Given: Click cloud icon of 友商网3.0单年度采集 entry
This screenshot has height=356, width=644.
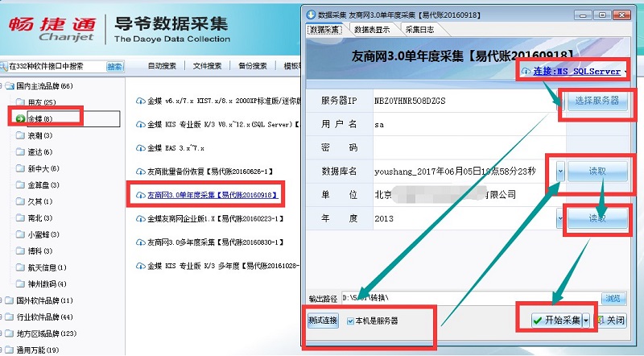Looking at the screenshot, I should point(140,195).
